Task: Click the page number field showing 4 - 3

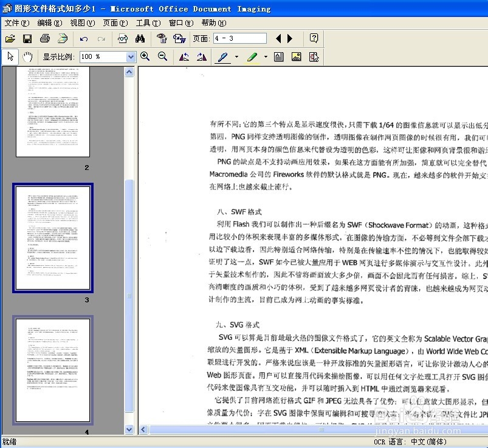Action: pyautogui.click(x=239, y=39)
